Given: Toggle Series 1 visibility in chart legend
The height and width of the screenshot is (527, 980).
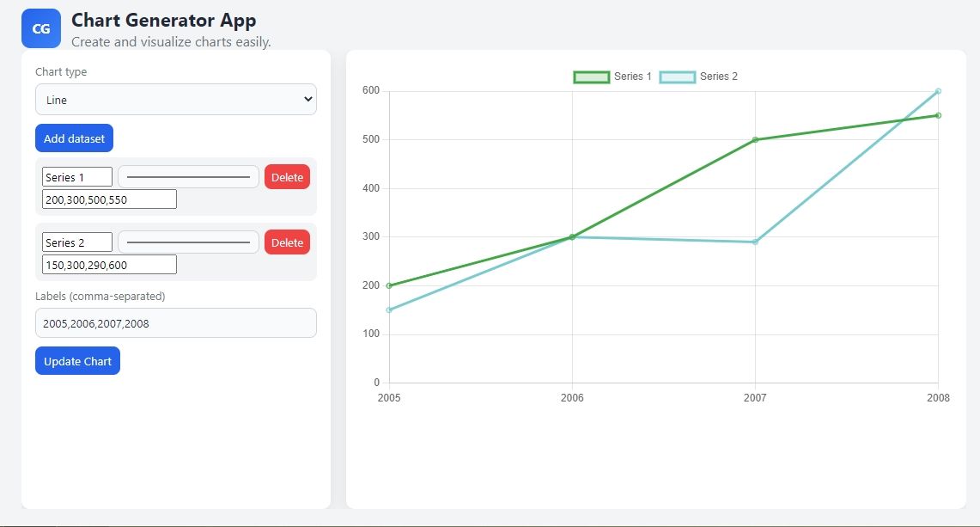Looking at the screenshot, I should click(612, 77).
